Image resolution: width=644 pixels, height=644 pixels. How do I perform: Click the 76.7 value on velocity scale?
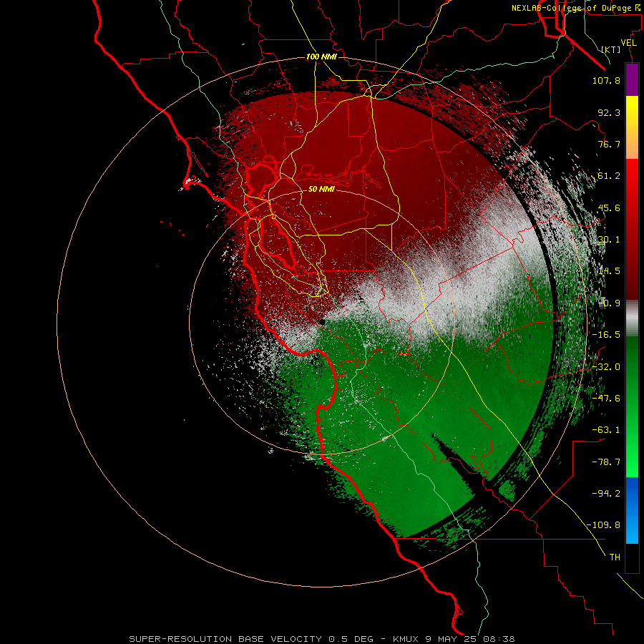[609, 144]
